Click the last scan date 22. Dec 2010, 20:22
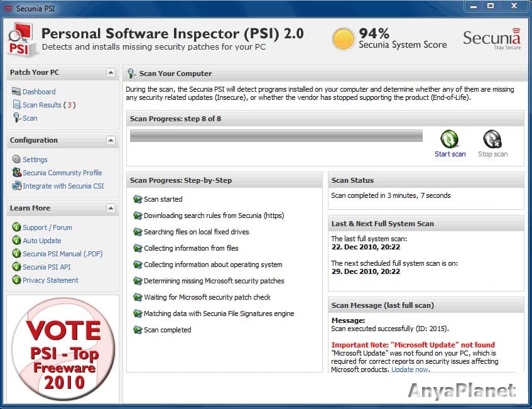Image resolution: width=532 pixels, height=409 pixels. pos(366,247)
